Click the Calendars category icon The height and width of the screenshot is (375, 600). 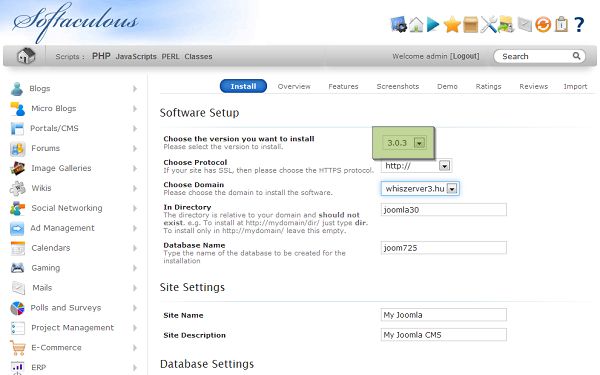click(x=18, y=248)
